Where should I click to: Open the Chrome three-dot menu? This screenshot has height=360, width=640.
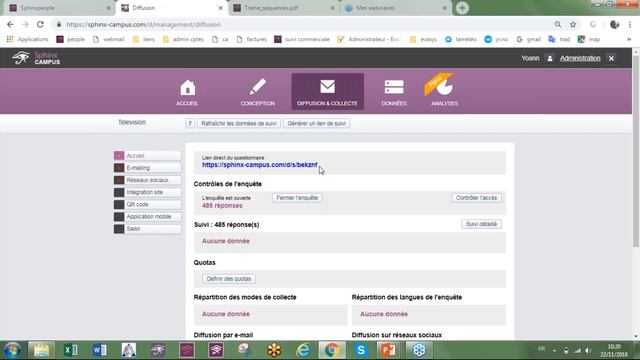click(630, 24)
